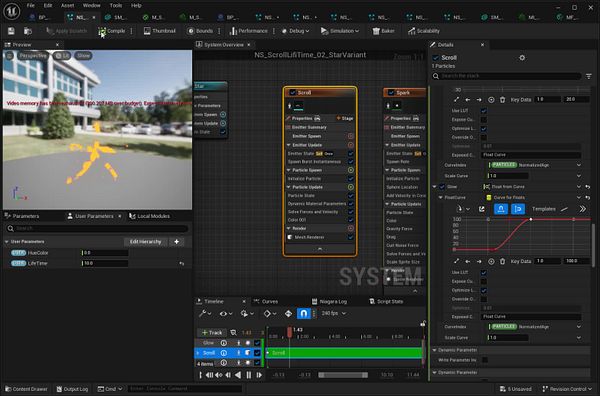Click the LifeTime value input field

[105, 263]
